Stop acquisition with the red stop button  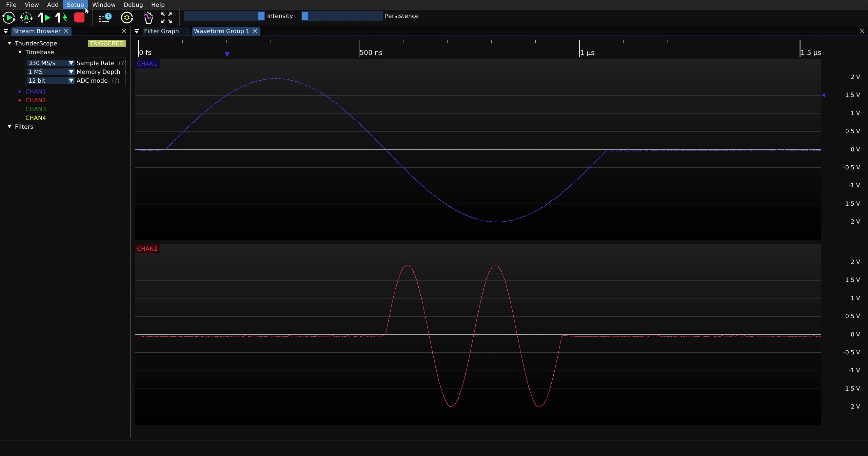79,18
